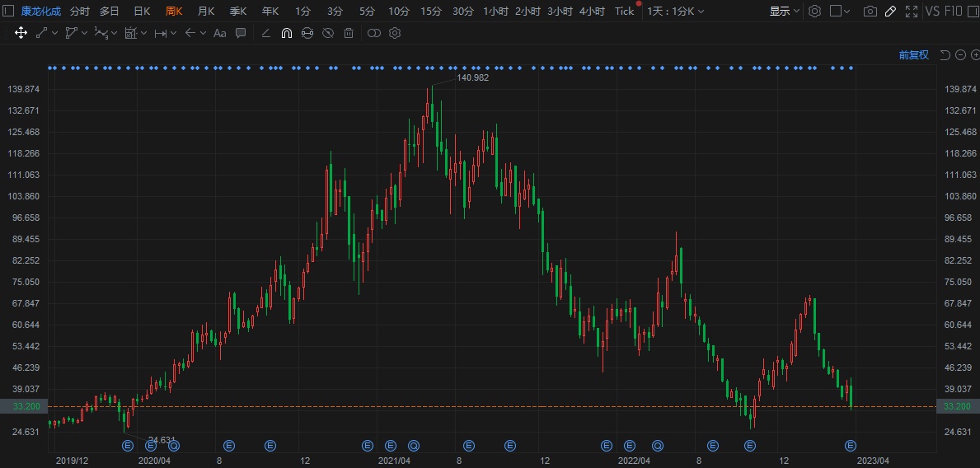
Task: Expand the 显示 display dropdown
Action: [784, 12]
